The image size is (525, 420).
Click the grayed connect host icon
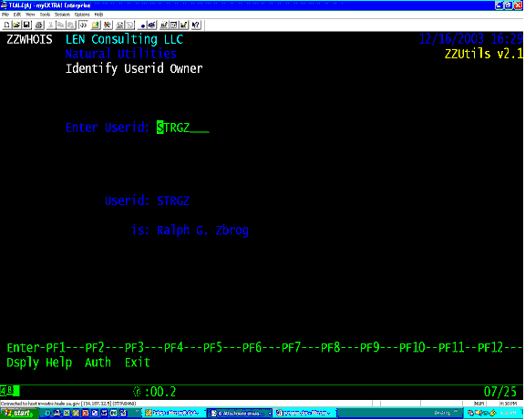coord(119,25)
